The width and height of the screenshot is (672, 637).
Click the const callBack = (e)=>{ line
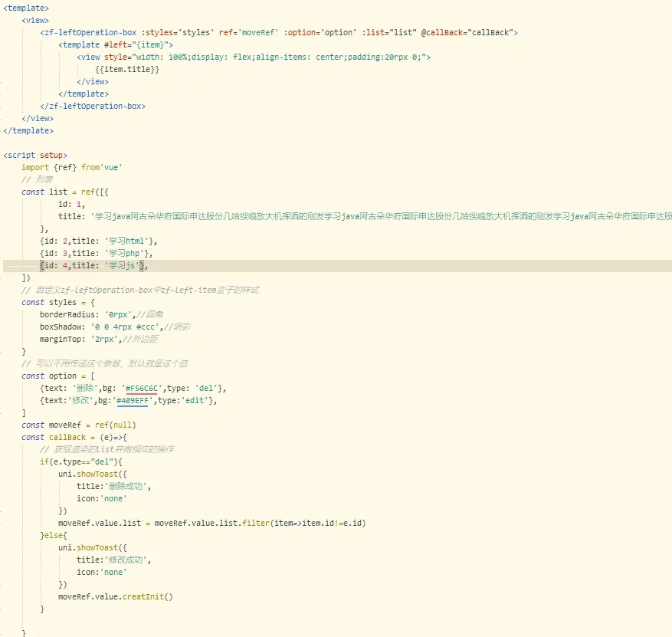pos(74,438)
